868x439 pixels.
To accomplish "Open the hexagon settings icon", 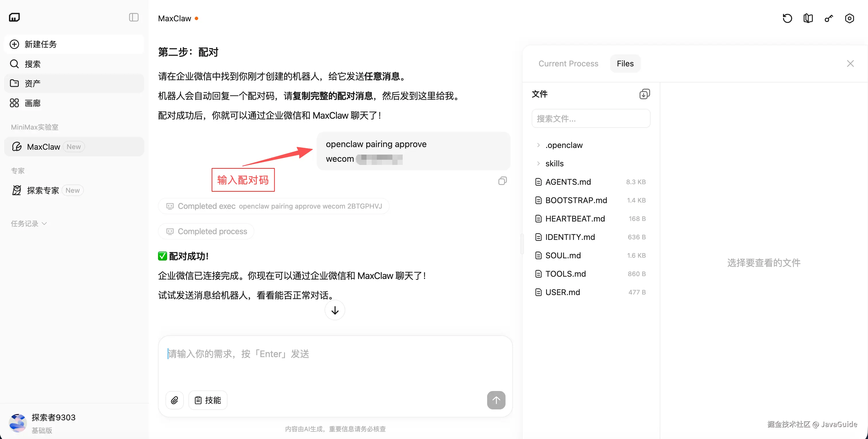I will 849,18.
